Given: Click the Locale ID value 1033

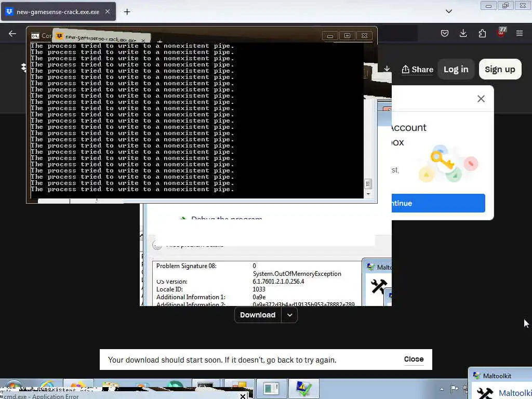Looking at the screenshot, I should (x=259, y=289).
